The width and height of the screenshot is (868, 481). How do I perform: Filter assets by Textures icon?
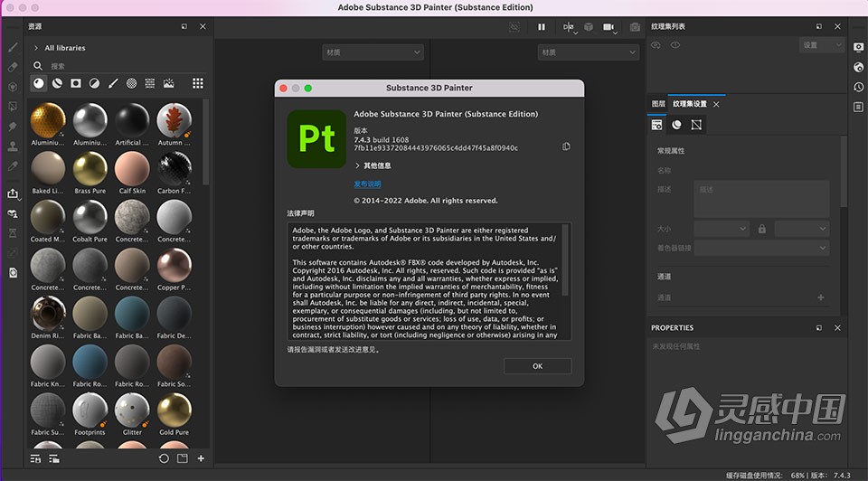[150, 83]
